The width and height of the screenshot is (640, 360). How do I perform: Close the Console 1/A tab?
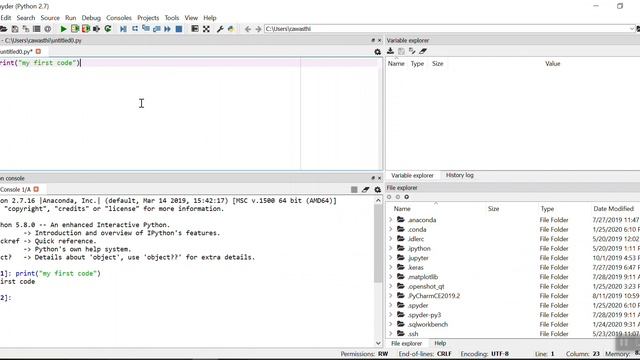click(x=36, y=189)
